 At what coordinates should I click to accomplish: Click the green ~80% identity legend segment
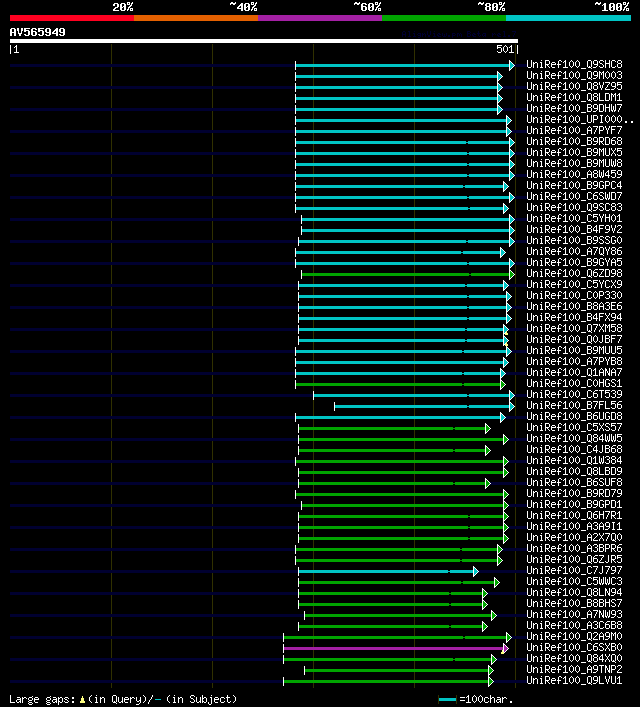coord(444,18)
